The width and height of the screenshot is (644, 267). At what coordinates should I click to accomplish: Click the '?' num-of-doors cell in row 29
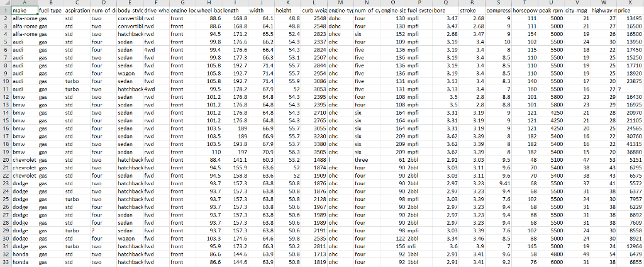point(104,231)
